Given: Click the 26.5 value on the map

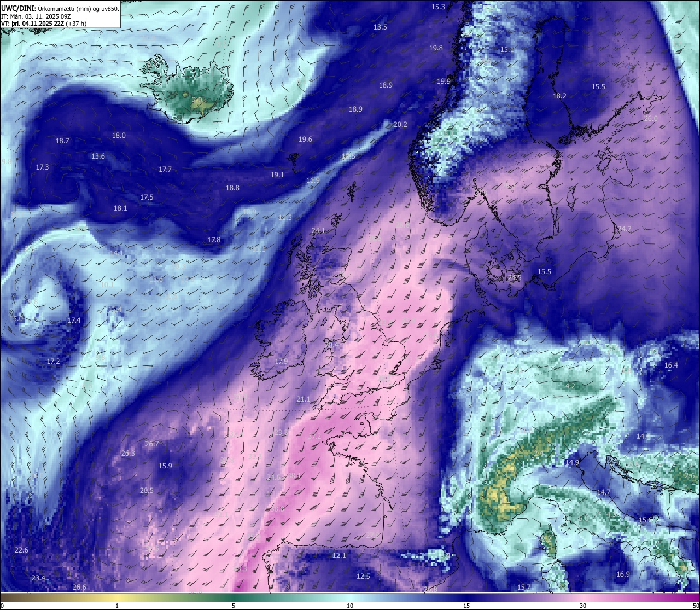Looking at the screenshot, I should [x=147, y=491].
